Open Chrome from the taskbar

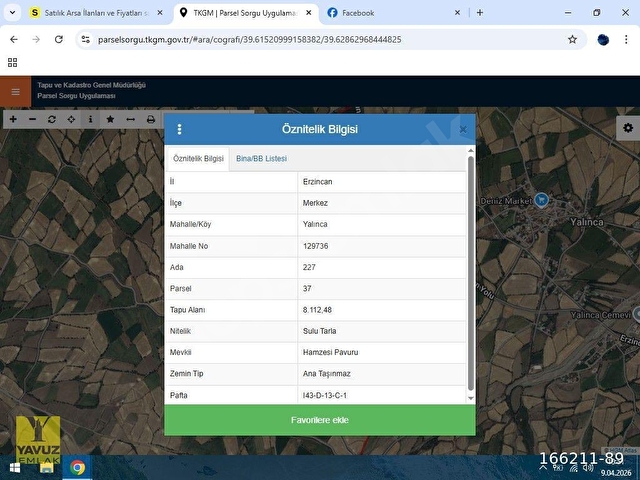click(77, 468)
